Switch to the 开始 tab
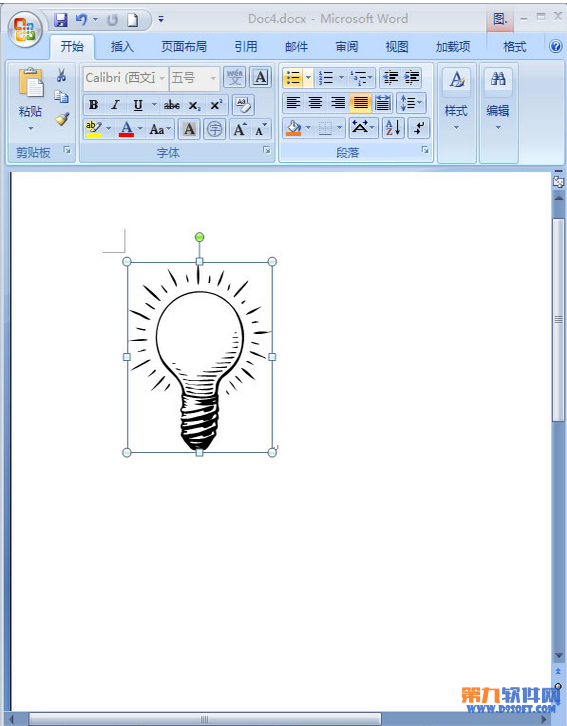 [72, 47]
